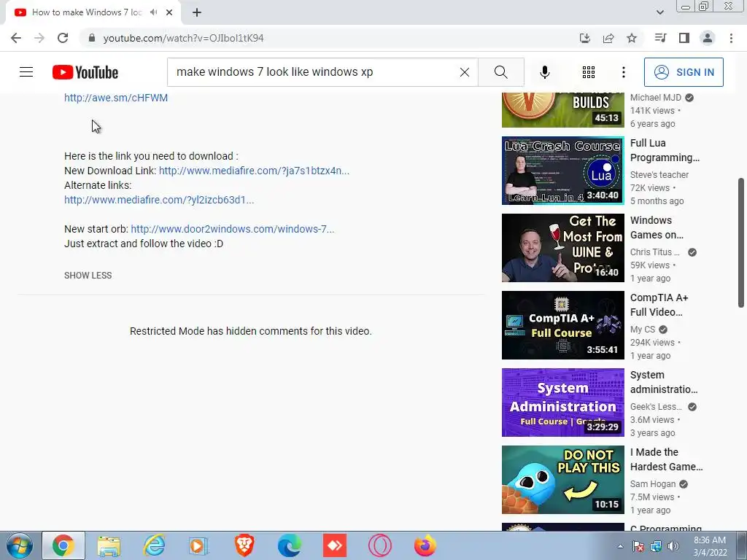Screen dimensions: 747x560
Task: Open the CompTIA A+ Full Course thumbnail
Action: pos(562,325)
